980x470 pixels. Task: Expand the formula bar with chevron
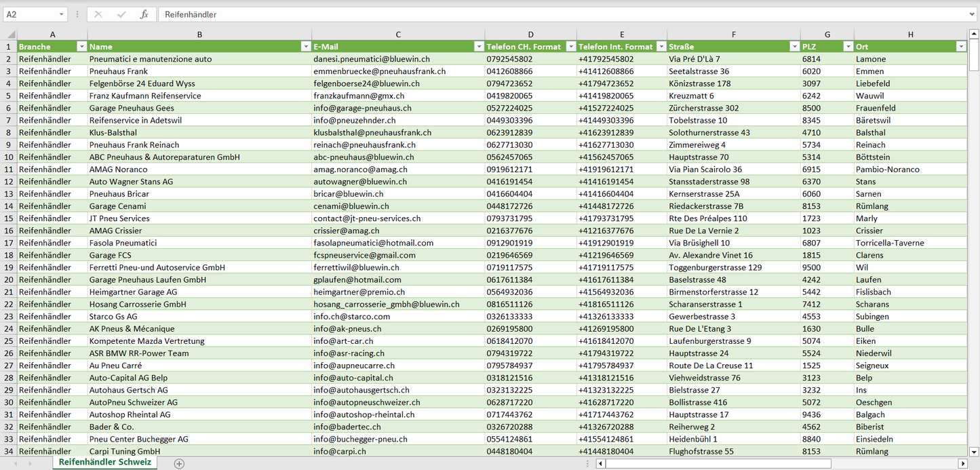[973, 14]
